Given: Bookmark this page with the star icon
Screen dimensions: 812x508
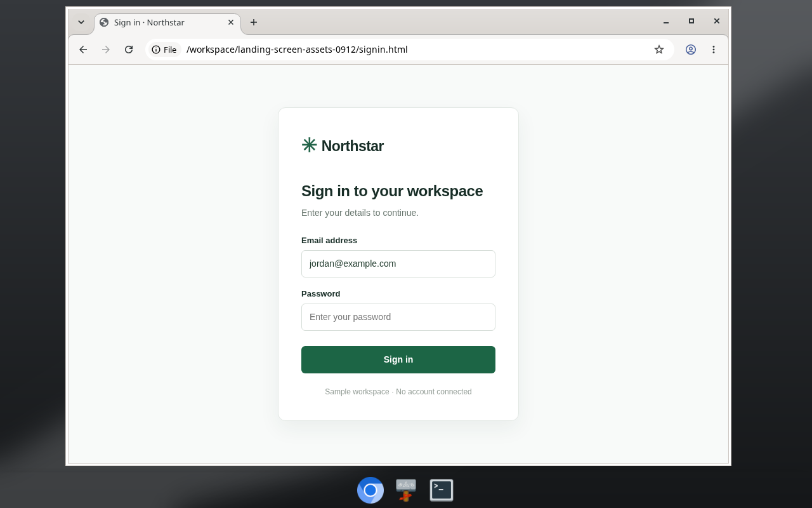Looking at the screenshot, I should [x=659, y=50].
